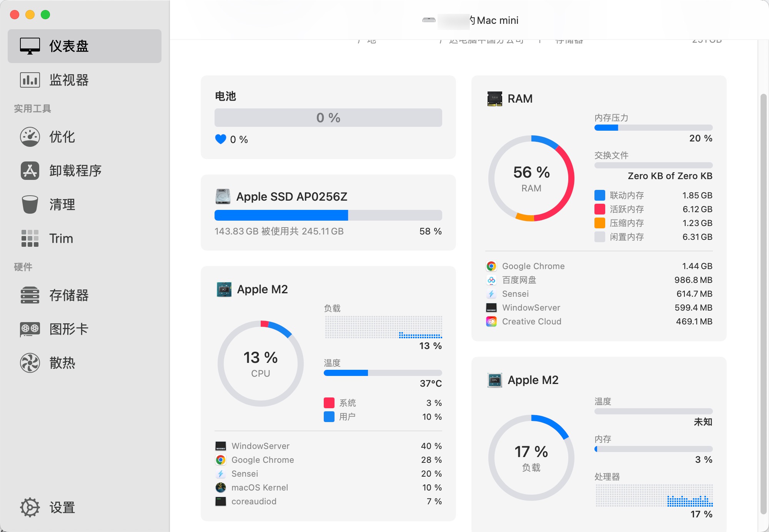Click the Apple M2 GPU chip icon

click(494, 380)
